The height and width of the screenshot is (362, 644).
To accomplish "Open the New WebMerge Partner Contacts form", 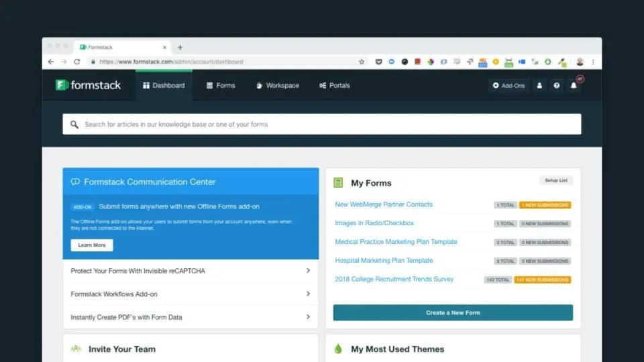I will 384,204.
